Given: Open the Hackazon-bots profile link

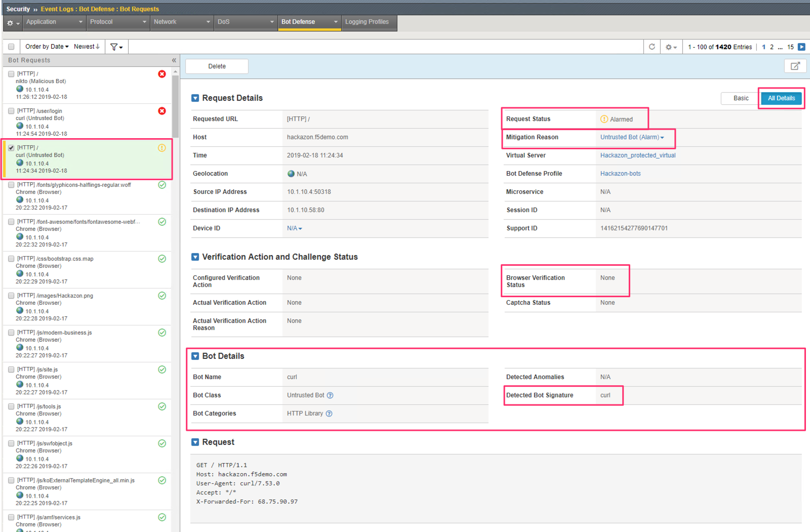Looking at the screenshot, I should [x=621, y=174].
